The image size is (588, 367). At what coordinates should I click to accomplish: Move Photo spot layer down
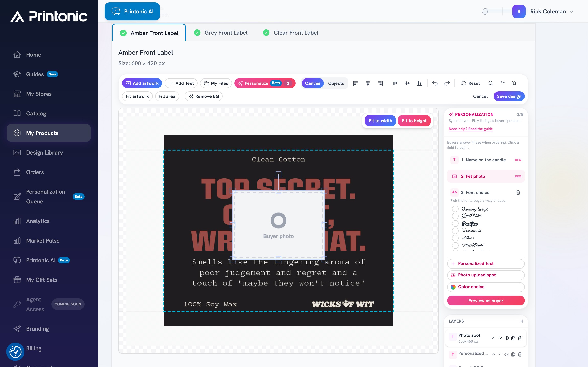[x=500, y=338]
